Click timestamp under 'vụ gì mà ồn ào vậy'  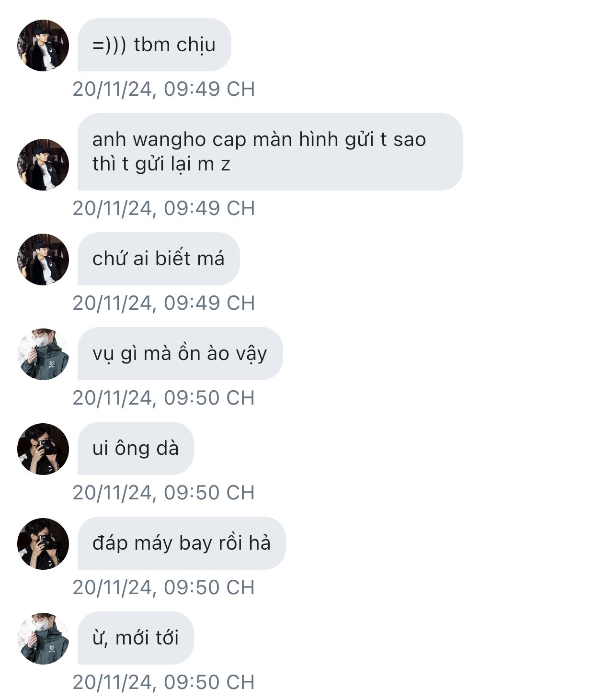point(164,398)
